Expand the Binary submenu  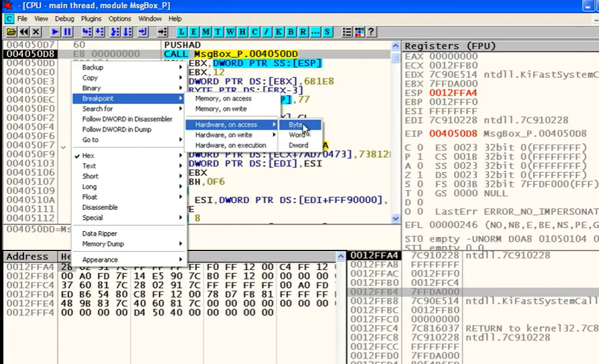(x=129, y=88)
